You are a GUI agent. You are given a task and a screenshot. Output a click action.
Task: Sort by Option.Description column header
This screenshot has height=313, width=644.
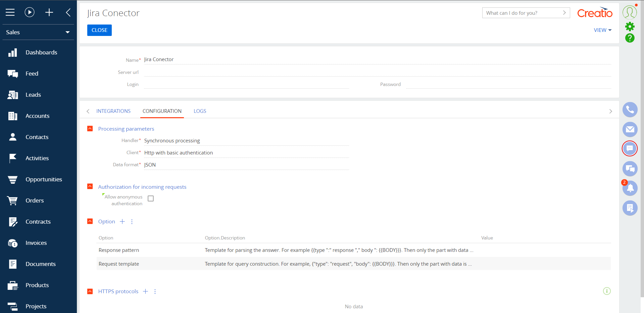pos(225,238)
